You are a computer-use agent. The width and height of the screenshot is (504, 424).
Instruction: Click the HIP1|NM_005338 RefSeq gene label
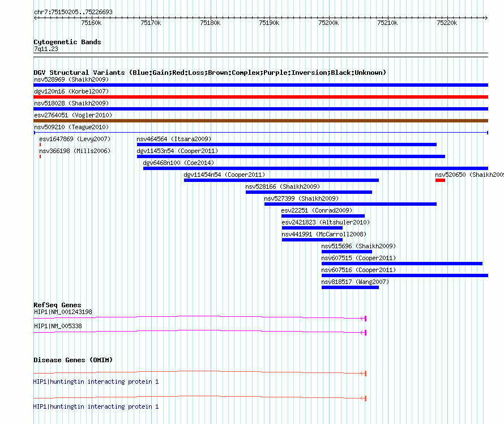58,326
